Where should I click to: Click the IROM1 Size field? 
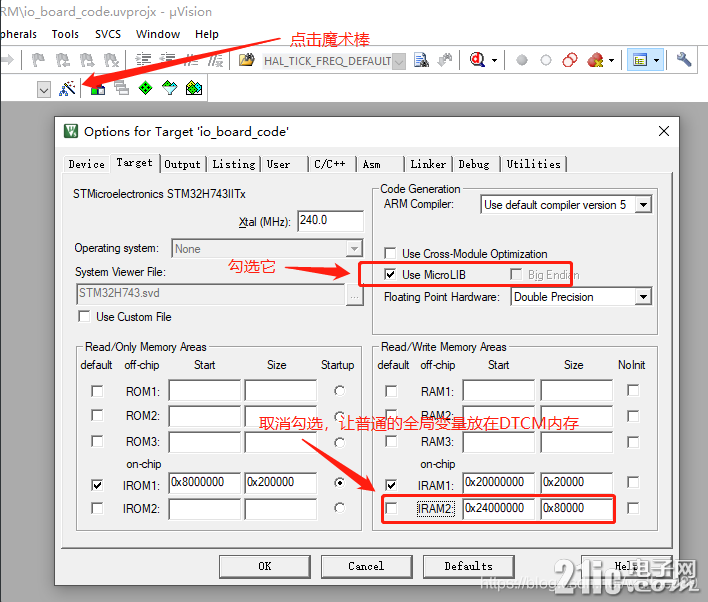pos(280,483)
